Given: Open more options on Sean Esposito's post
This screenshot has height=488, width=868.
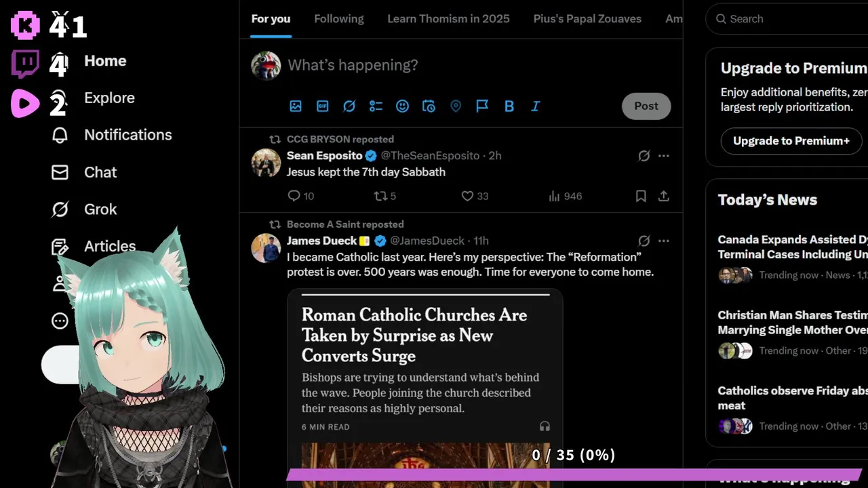Looking at the screenshot, I should point(664,156).
